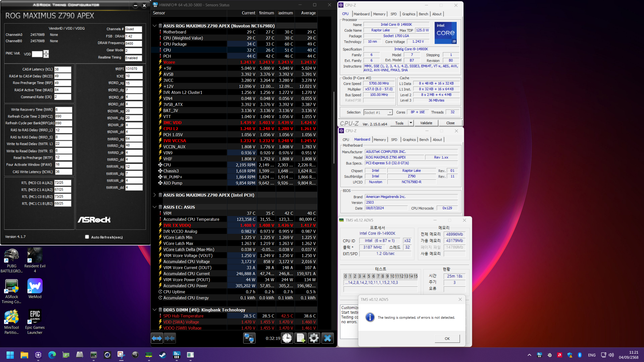Image resolution: width=644 pixels, height=362 pixels.
Task: Open HWiNFO remote connection monitors icon
Action: (x=249, y=338)
